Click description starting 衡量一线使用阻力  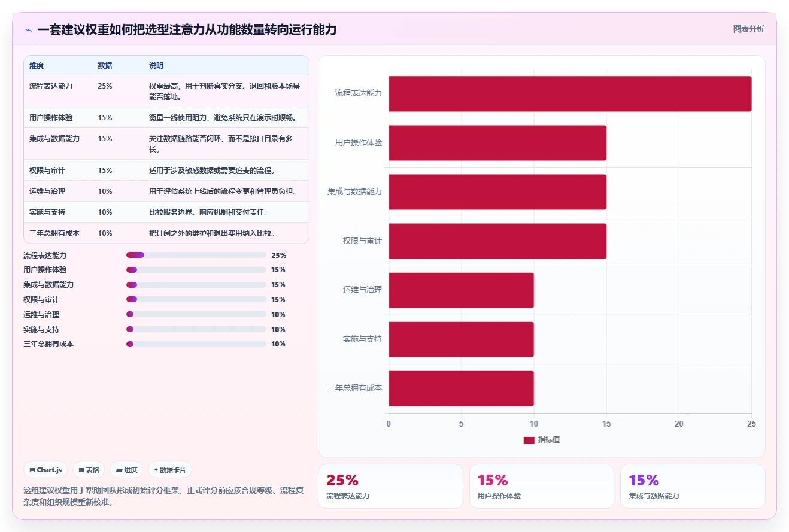click(222, 117)
